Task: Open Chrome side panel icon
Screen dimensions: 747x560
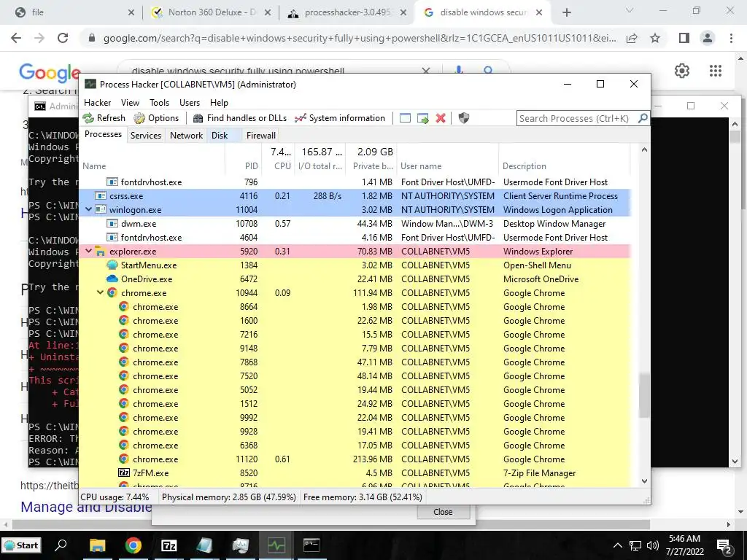Action: tap(684, 38)
